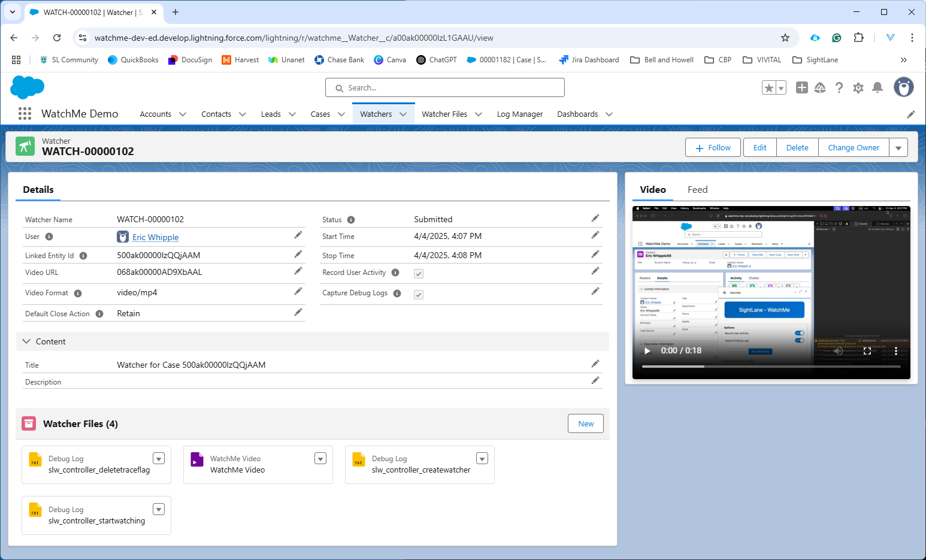Edit navigation bar pencil icon
The height and width of the screenshot is (560, 926).
[x=910, y=114]
